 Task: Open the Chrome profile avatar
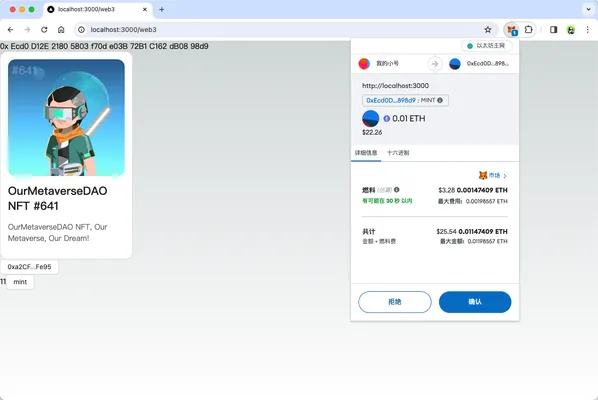click(x=571, y=30)
